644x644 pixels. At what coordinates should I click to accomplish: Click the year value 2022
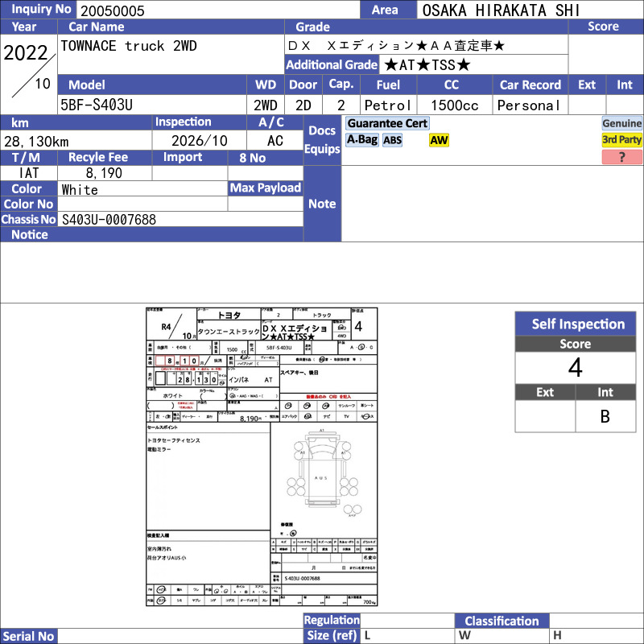(26, 53)
